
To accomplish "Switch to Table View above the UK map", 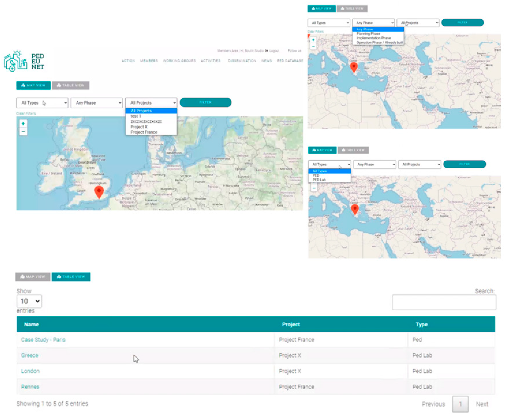I will (70, 85).
